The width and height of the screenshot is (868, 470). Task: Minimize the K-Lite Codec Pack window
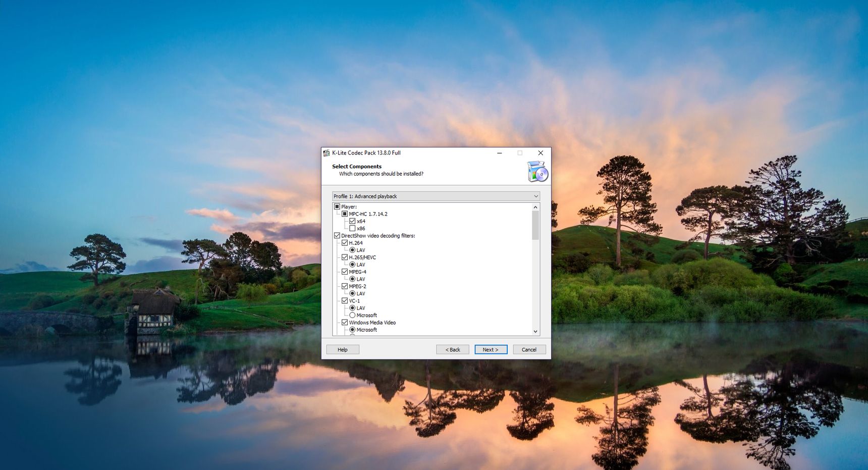click(500, 153)
